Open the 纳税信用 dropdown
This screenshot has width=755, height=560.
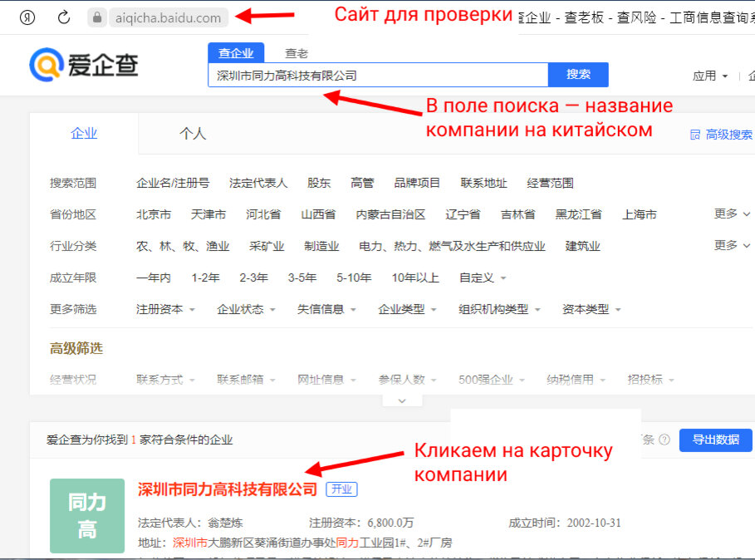(576, 380)
